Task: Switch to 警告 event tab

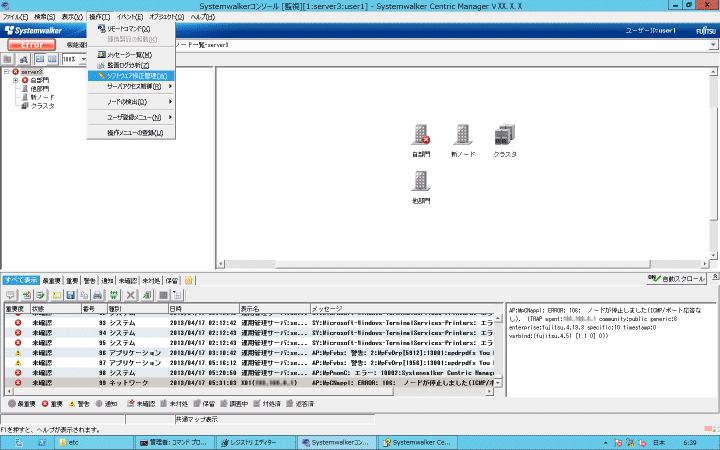Action: point(90,281)
